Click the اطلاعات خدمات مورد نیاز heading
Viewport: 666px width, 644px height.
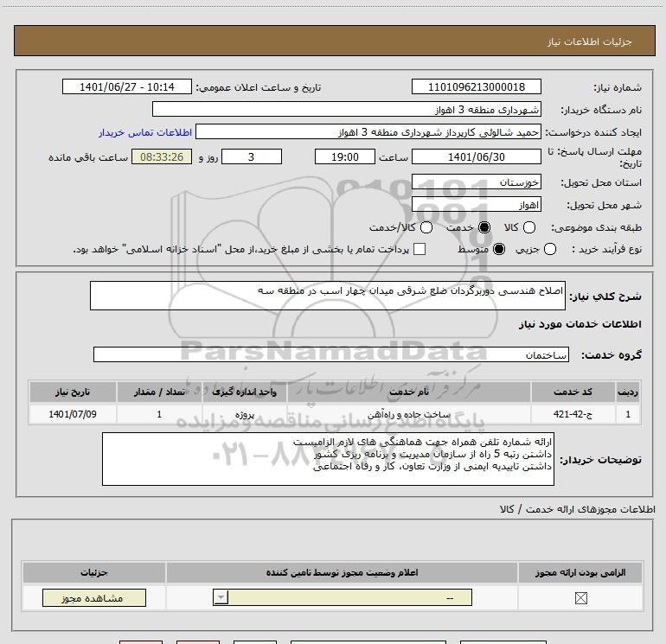point(580,324)
